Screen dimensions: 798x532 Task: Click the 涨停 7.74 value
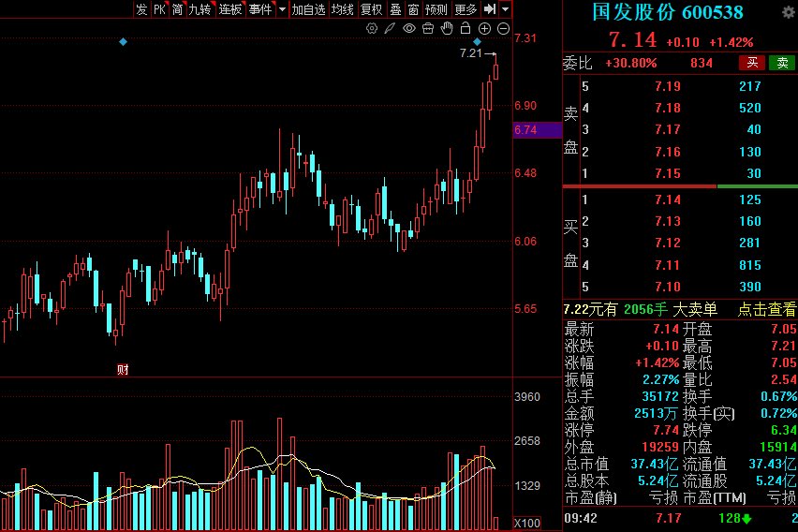click(x=666, y=430)
